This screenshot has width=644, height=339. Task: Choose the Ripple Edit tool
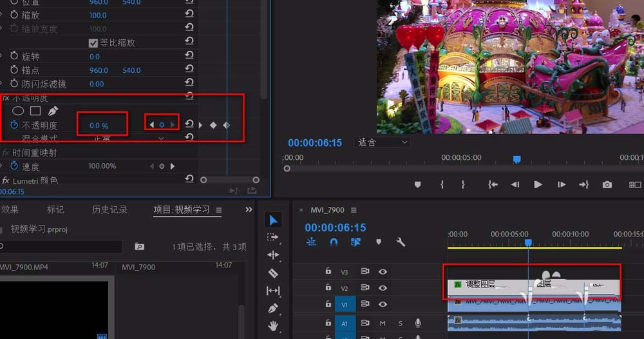273,255
